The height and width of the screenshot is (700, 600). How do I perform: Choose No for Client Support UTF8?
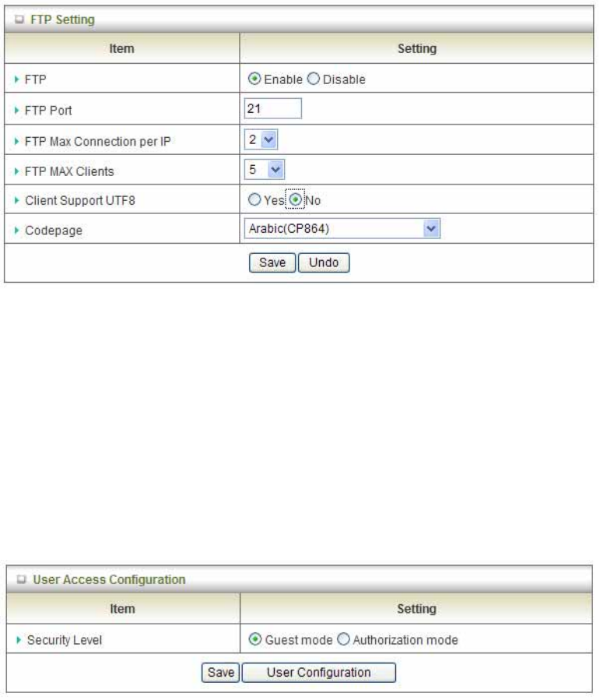[x=295, y=199]
